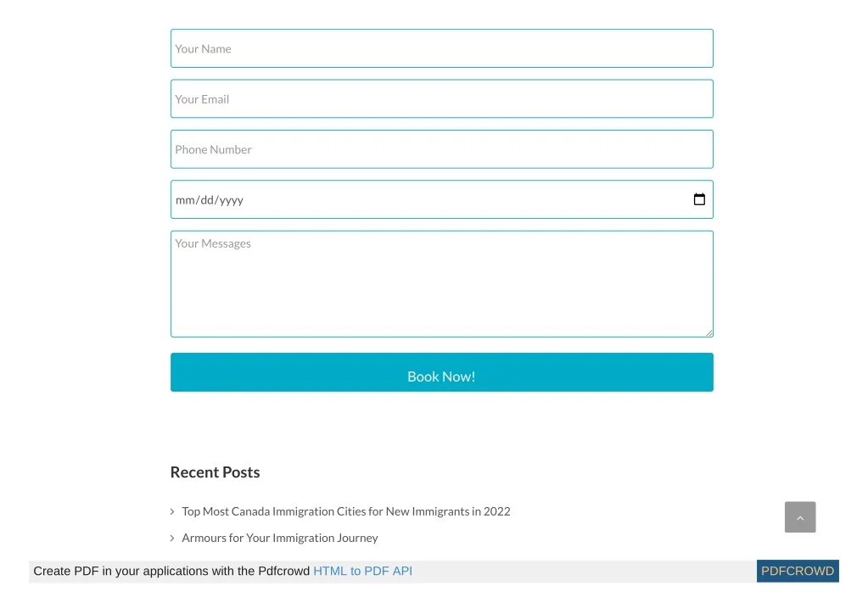Click the chevron beside Armours post

(172, 538)
